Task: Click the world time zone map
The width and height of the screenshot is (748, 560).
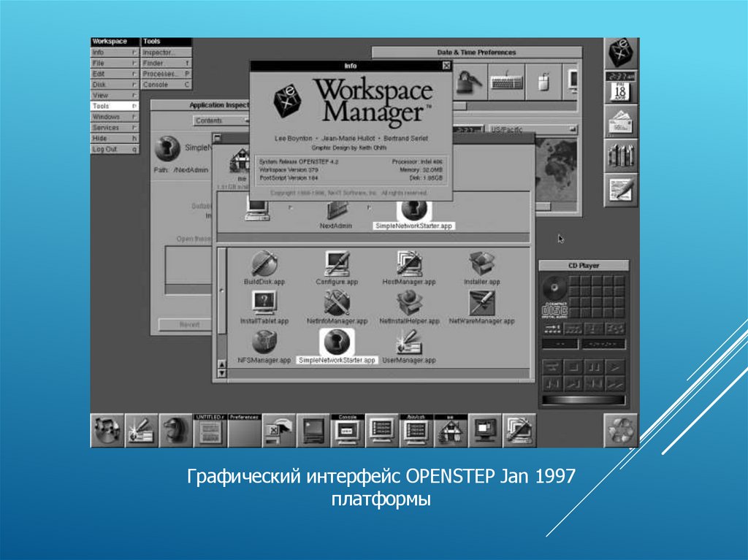Action: tap(556, 169)
